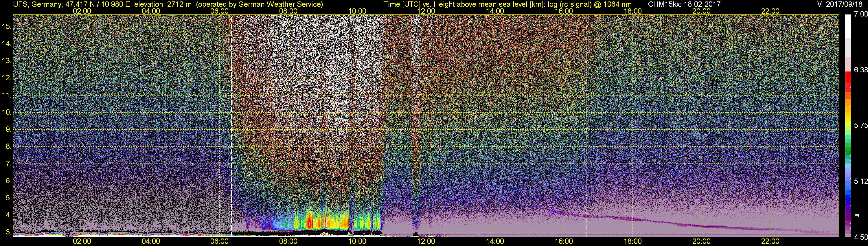Click the 08:00 label on bottom time axis
The width and height of the screenshot is (868, 246).
pos(288,241)
